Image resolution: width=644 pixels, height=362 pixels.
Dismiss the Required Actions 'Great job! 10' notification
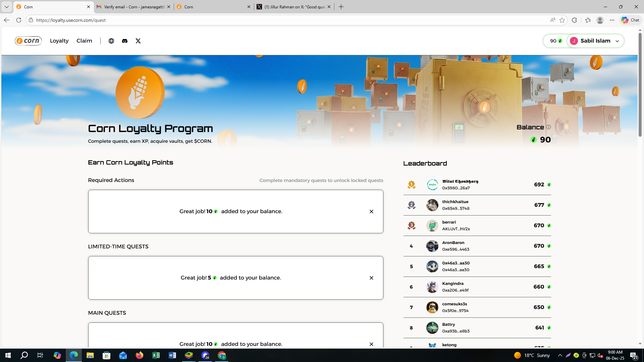[x=371, y=212]
